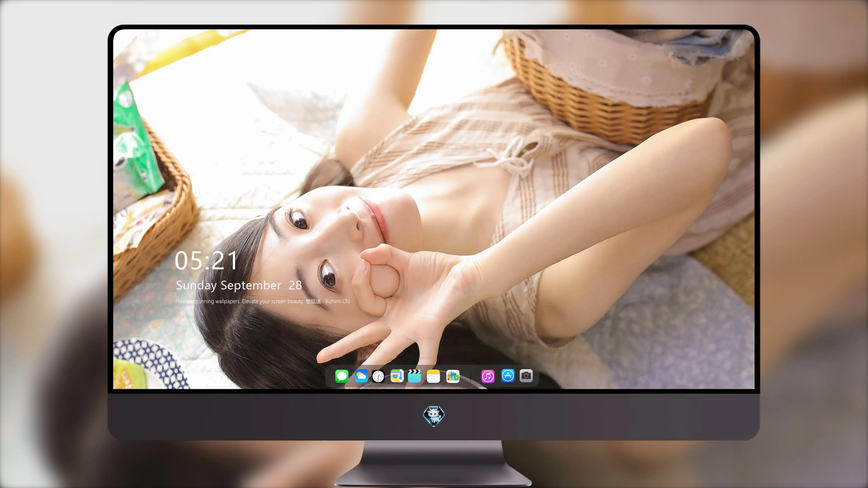Open the Clock app in the dock

[x=378, y=376]
